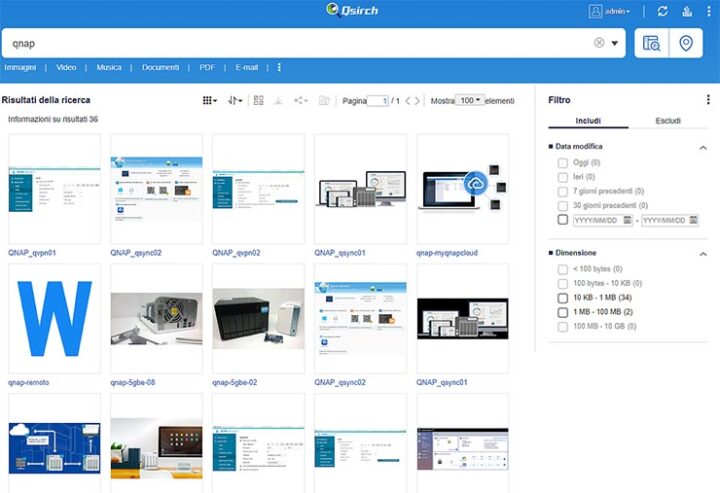This screenshot has height=493, width=720.
Task: Open the view mode grid dropdown
Action: (x=209, y=101)
